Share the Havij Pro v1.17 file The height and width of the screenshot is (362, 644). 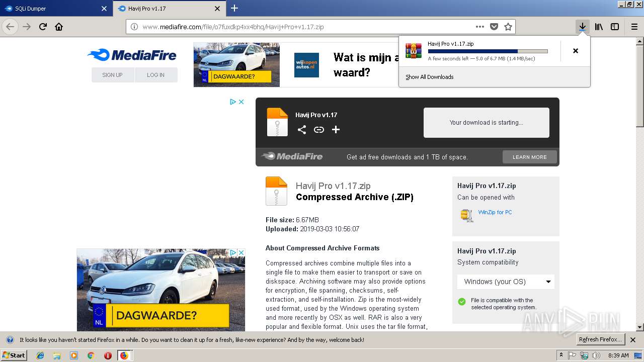click(x=302, y=130)
